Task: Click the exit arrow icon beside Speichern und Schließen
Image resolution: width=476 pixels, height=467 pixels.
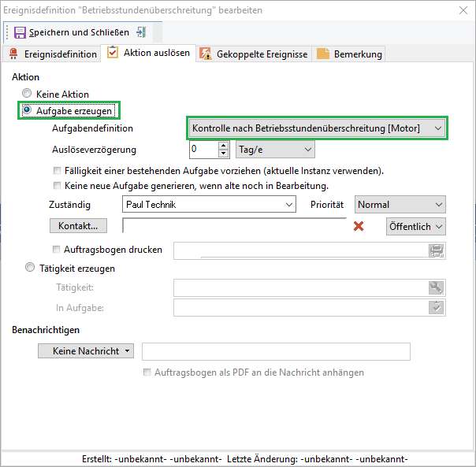Action: click(x=141, y=32)
